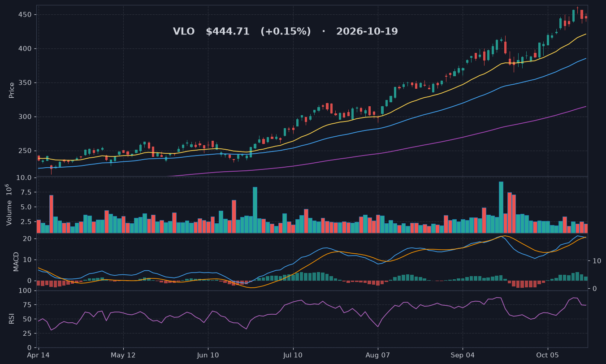Click the 100 tick on the RSI axis
This screenshot has width=606, height=364.
pyautogui.click(x=25, y=291)
